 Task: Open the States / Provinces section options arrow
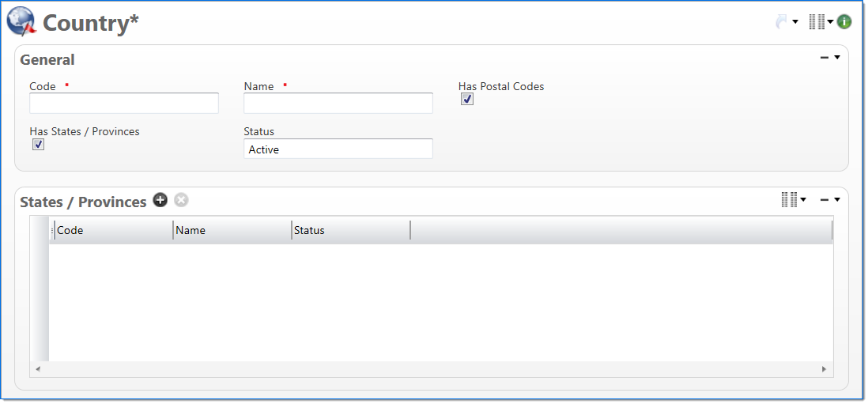836,200
